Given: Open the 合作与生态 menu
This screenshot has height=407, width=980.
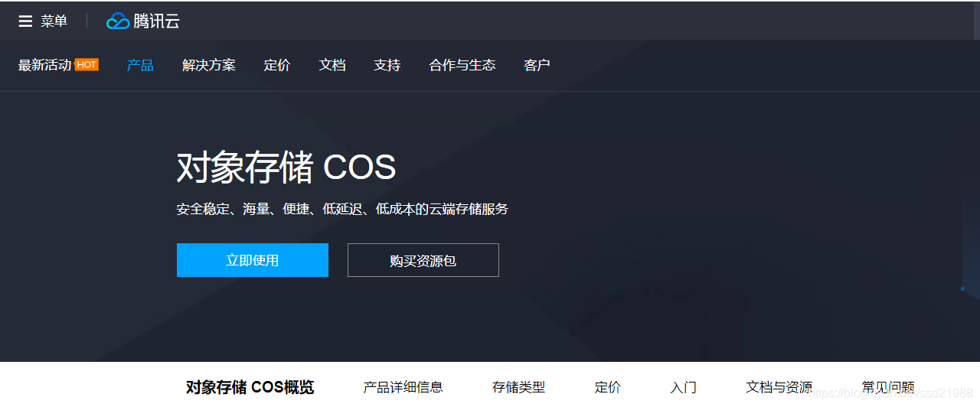Looking at the screenshot, I should pos(462,65).
